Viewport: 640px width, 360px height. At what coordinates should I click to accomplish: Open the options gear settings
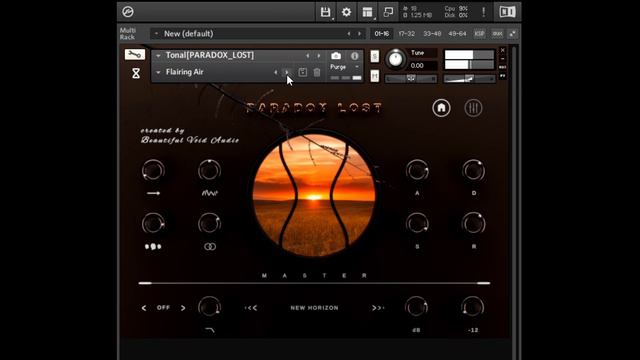(346, 12)
